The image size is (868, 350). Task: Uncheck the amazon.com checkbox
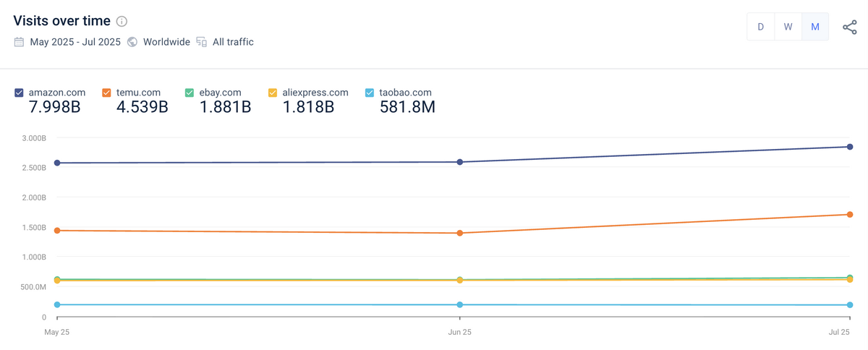point(20,93)
